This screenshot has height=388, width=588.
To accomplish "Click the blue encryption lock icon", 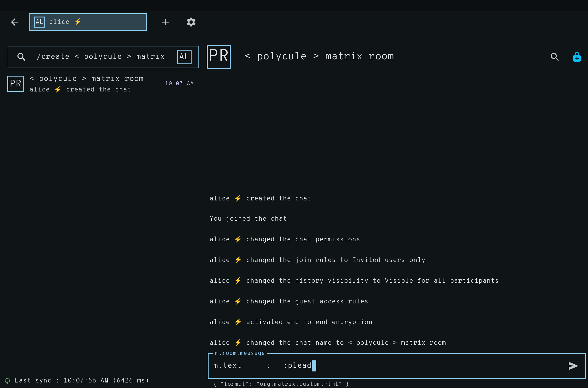I will click(577, 57).
